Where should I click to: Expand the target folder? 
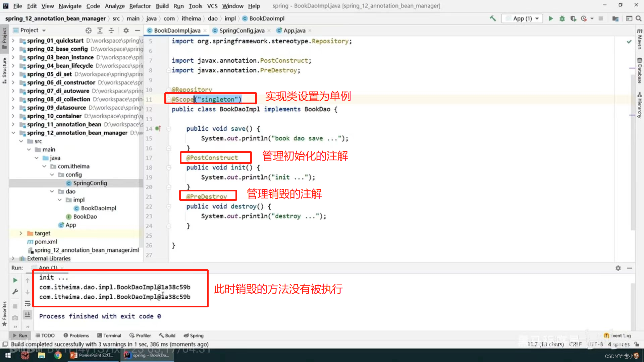coord(21,233)
